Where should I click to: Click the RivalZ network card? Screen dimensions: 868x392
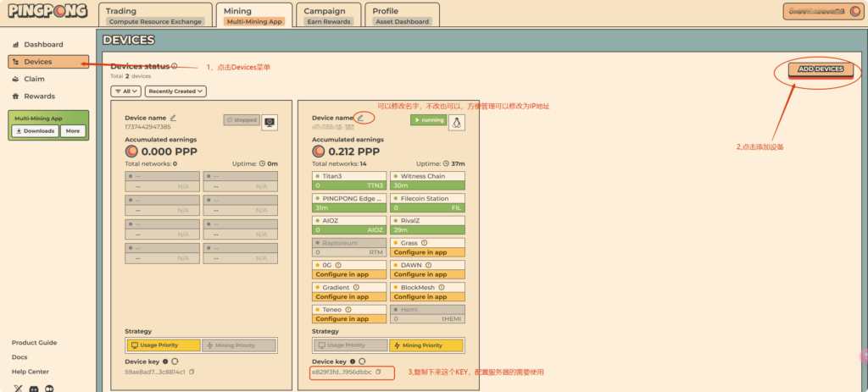coord(427,225)
